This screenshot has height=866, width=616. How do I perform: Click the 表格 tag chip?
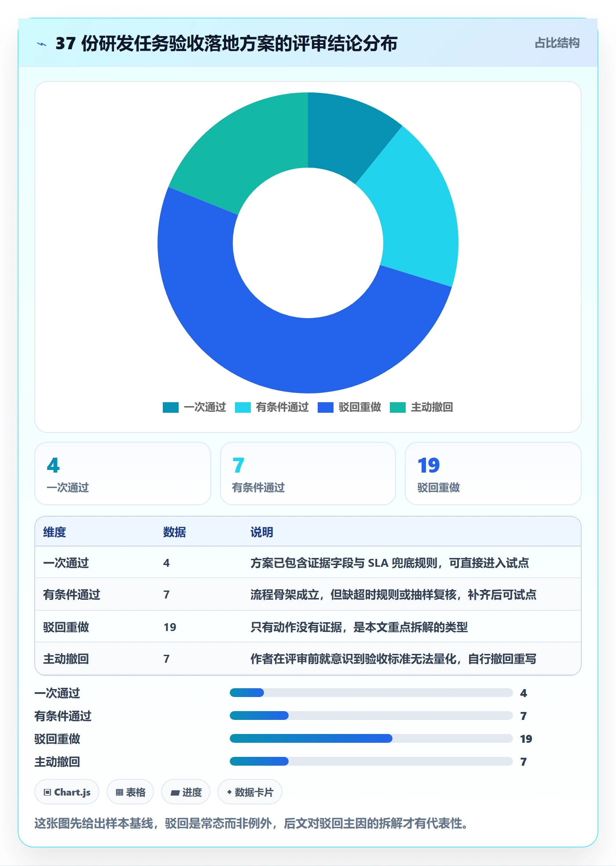coord(130,792)
